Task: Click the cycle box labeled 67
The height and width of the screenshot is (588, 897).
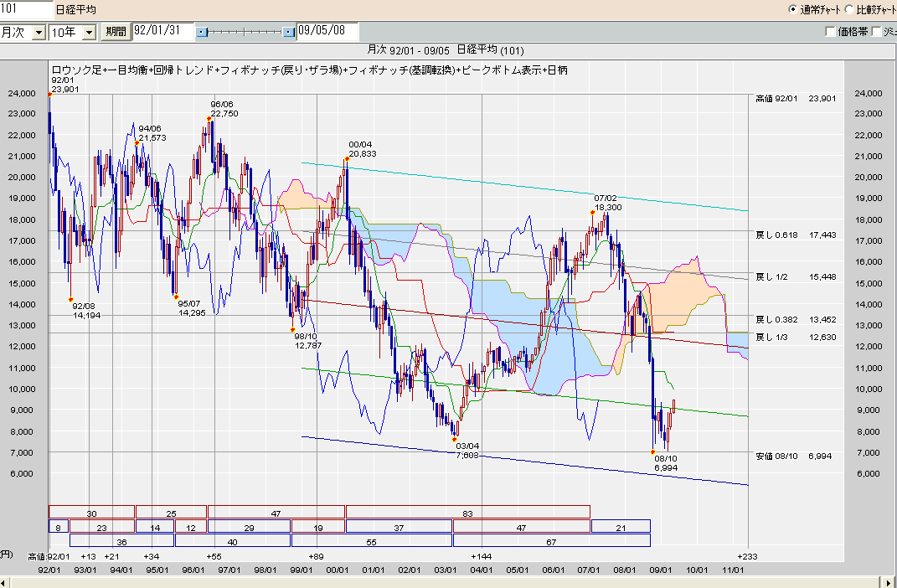Action: (x=551, y=540)
